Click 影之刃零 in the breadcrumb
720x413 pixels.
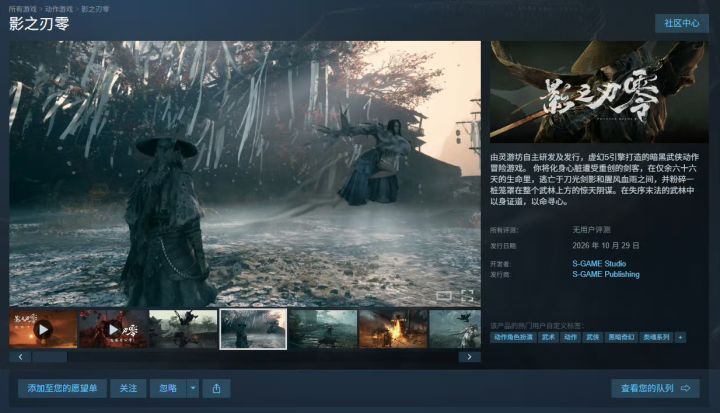pyautogui.click(x=95, y=9)
